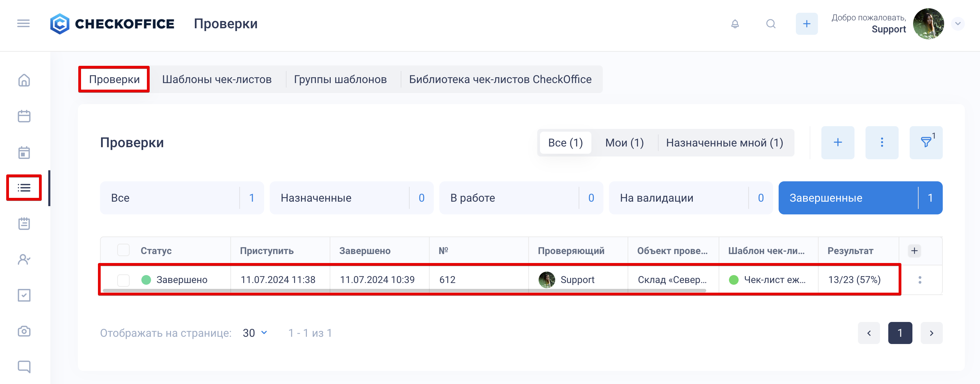This screenshot has width=980, height=384.
Task: Open search with magnifier icon
Action: 770,24
